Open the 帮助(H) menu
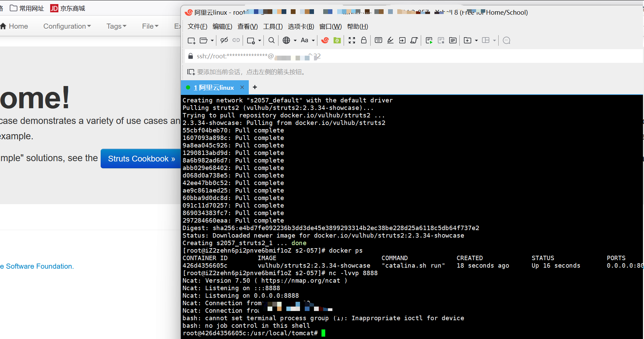This screenshot has height=339, width=644. point(357,27)
